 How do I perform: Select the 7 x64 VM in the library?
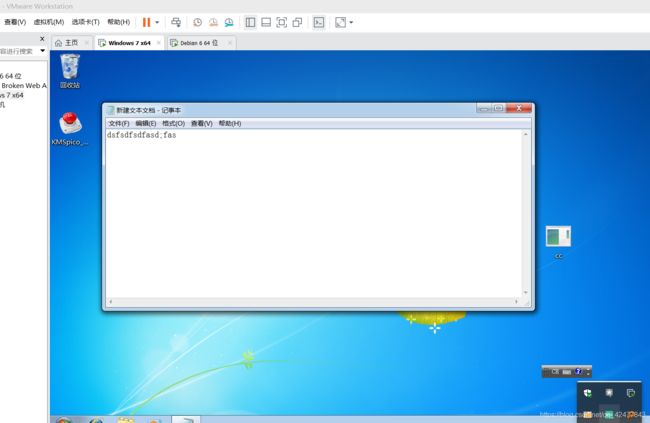pos(12,95)
